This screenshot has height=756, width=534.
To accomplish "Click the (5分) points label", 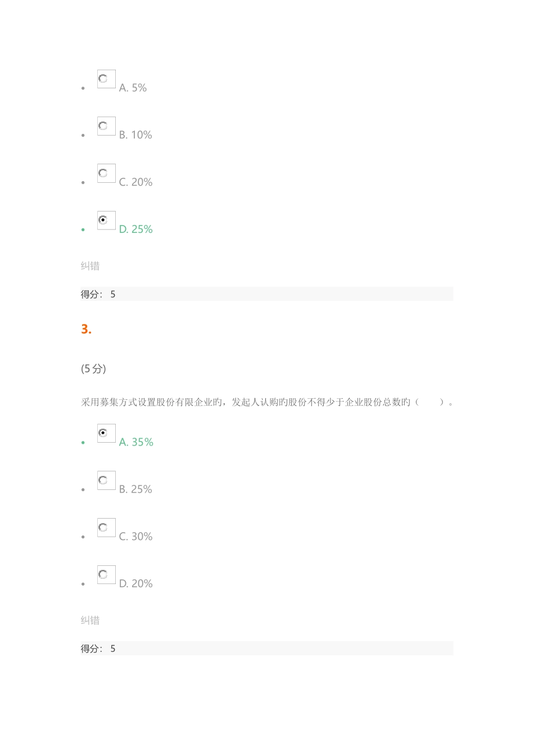I will pyautogui.click(x=93, y=369).
